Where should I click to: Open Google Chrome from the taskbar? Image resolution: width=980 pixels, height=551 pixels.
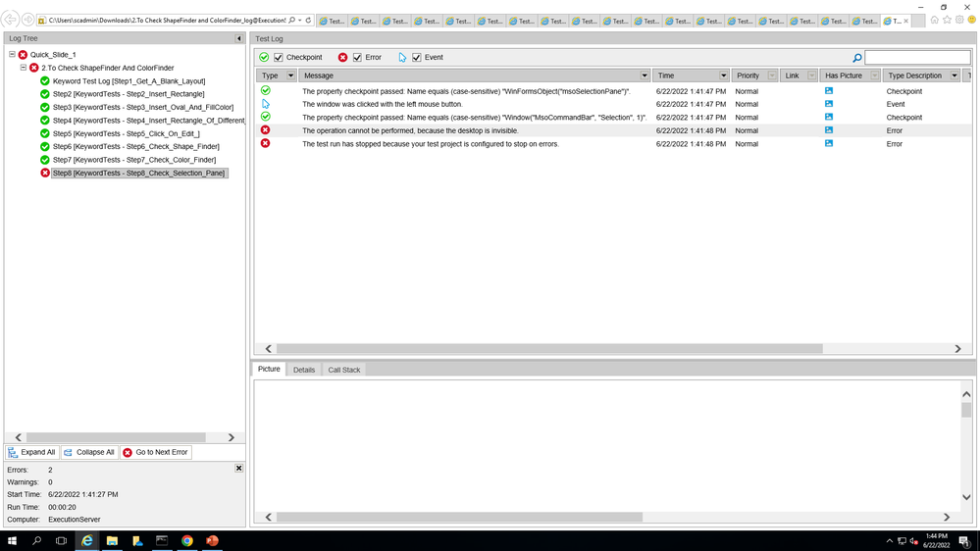pos(186,540)
